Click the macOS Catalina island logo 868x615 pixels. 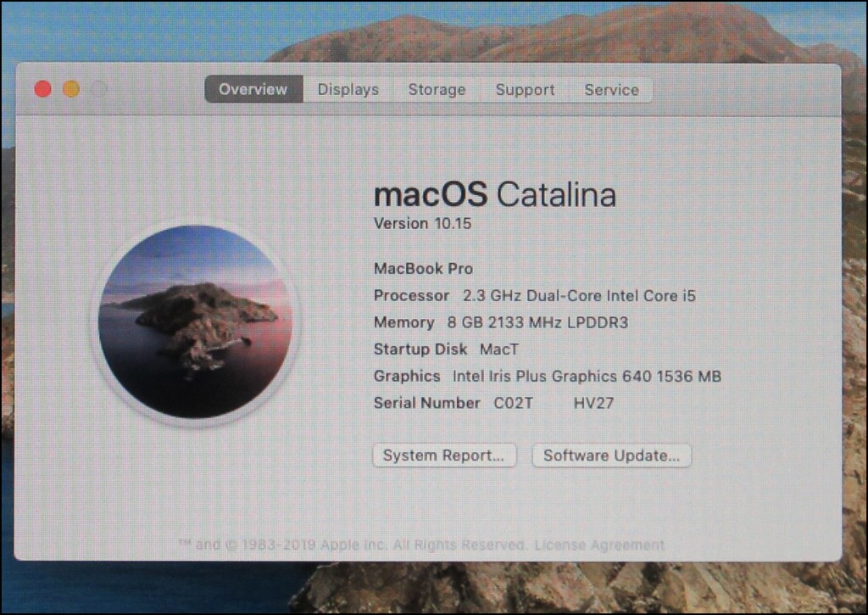pyautogui.click(x=195, y=321)
